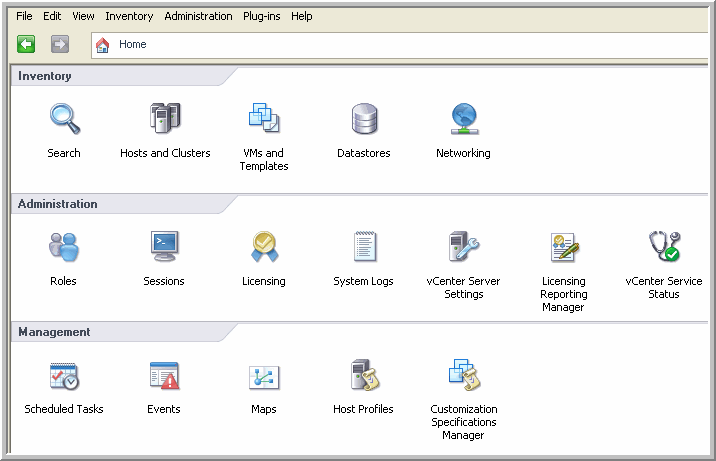Image resolution: width=716 pixels, height=461 pixels.
Task: View the Events icon
Action: (x=164, y=376)
